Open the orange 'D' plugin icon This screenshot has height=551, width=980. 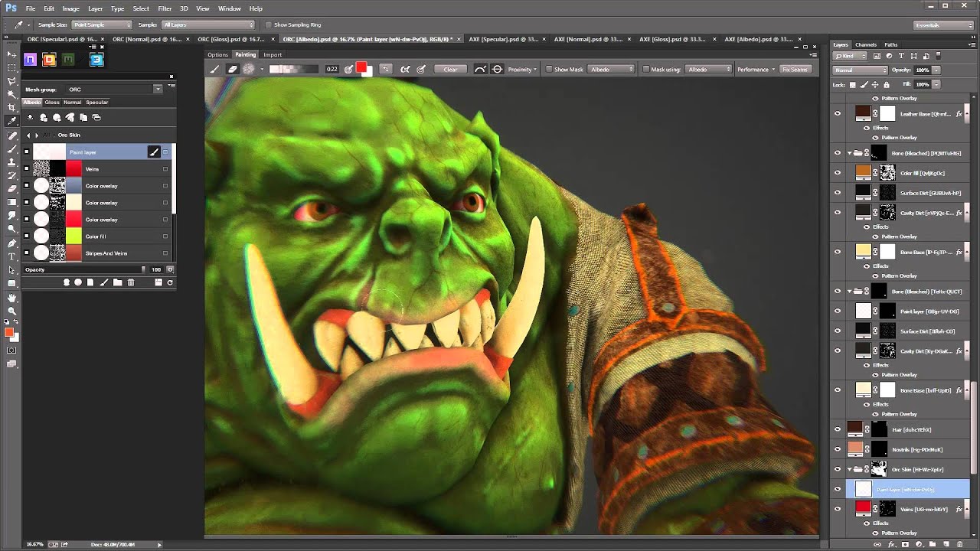pyautogui.click(x=50, y=59)
